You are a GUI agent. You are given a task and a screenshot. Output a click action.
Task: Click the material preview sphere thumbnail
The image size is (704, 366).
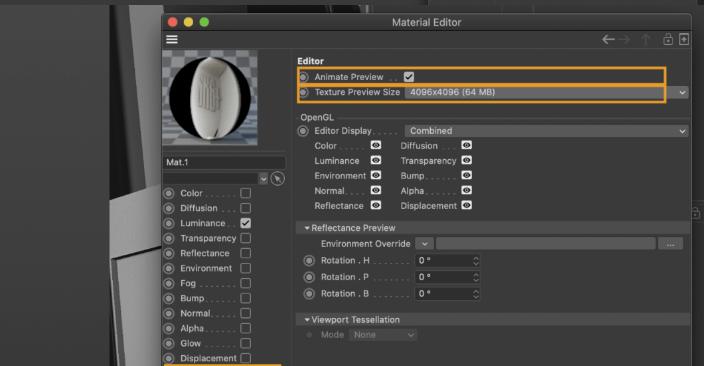(210, 97)
